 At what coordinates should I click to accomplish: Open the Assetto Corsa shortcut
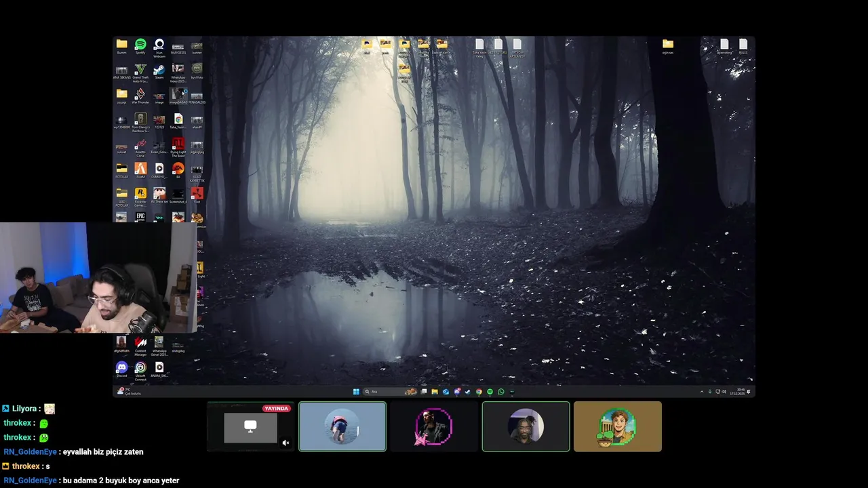point(140,148)
